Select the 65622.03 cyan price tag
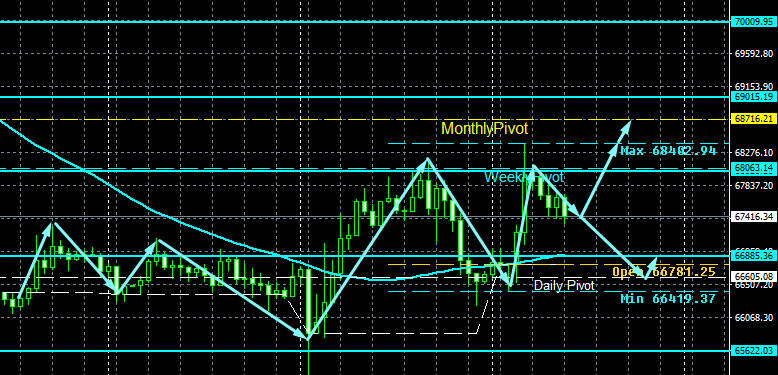The width and height of the screenshot is (778, 375). (x=754, y=351)
